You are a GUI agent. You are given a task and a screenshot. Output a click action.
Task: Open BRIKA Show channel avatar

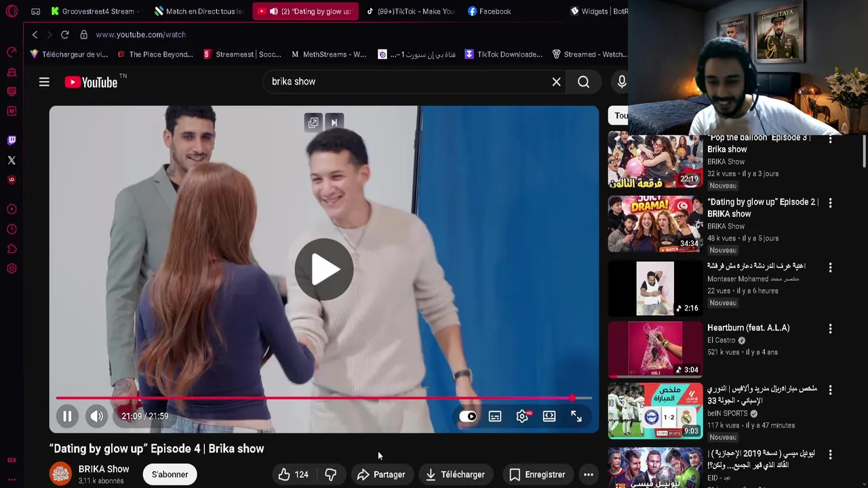pyautogui.click(x=61, y=474)
